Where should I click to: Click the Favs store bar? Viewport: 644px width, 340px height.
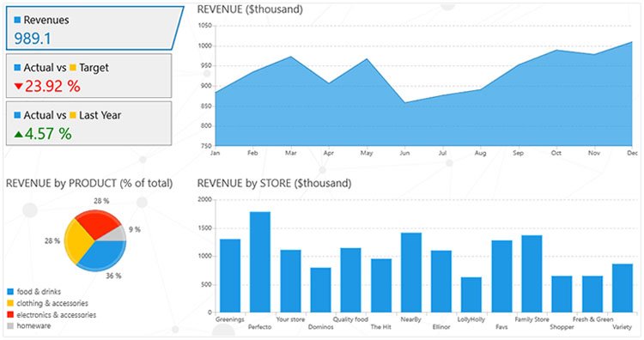(502, 276)
